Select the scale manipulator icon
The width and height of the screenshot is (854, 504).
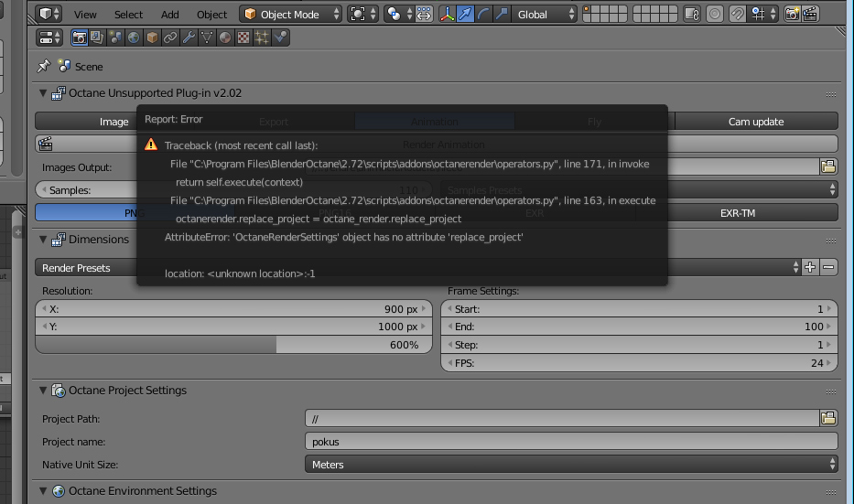click(502, 14)
